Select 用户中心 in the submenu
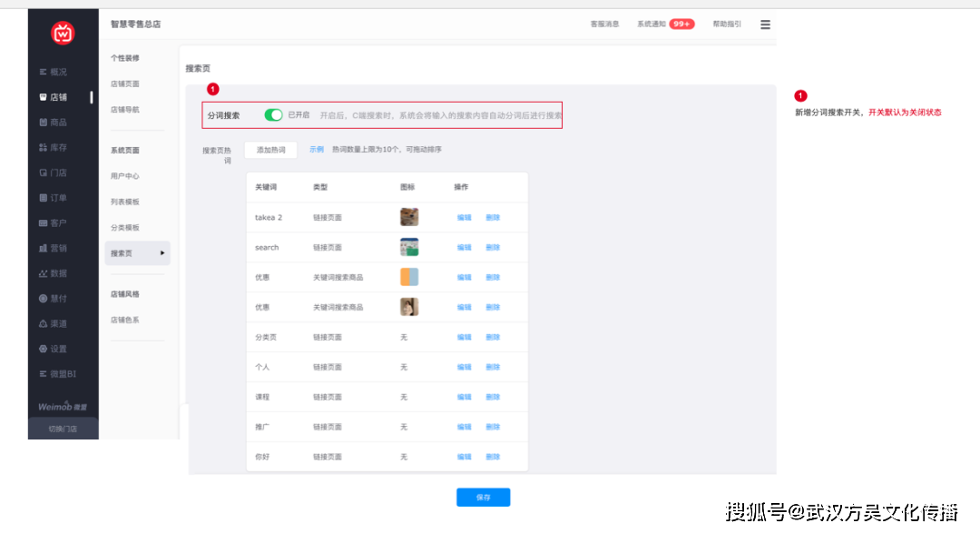This screenshot has height=533, width=980. tap(125, 176)
